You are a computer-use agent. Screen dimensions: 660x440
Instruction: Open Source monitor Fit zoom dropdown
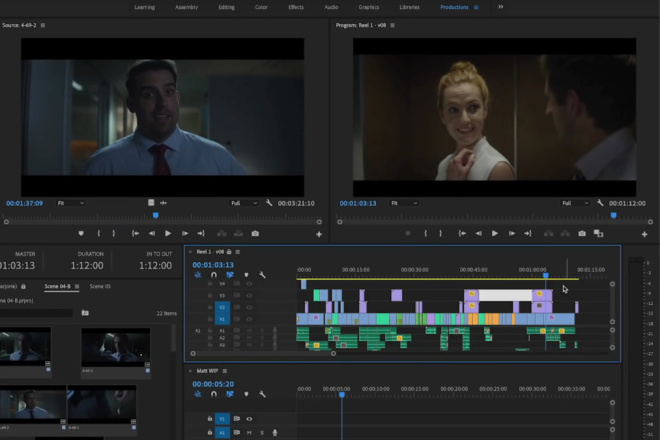point(71,203)
